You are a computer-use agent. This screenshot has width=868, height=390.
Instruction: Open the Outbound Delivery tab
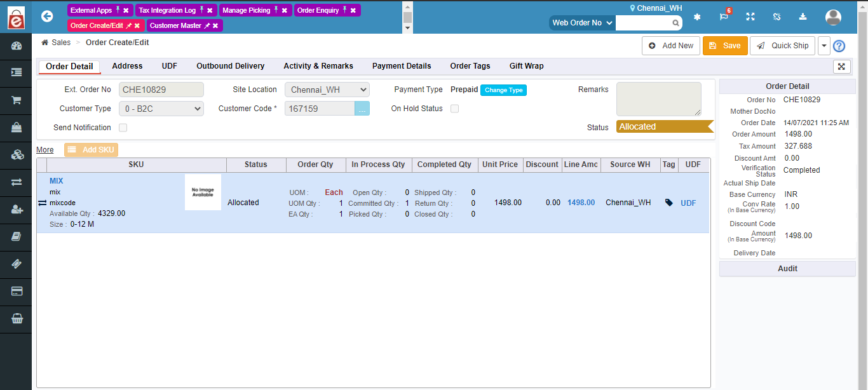(230, 66)
